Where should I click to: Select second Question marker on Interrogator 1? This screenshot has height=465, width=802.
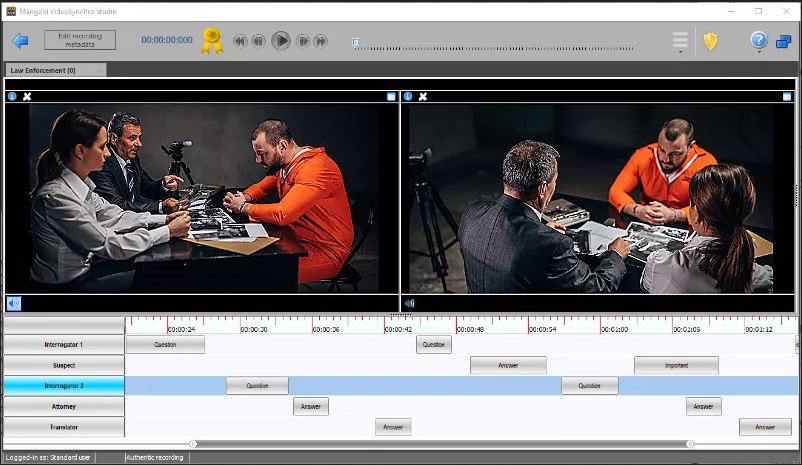tap(434, 345)
